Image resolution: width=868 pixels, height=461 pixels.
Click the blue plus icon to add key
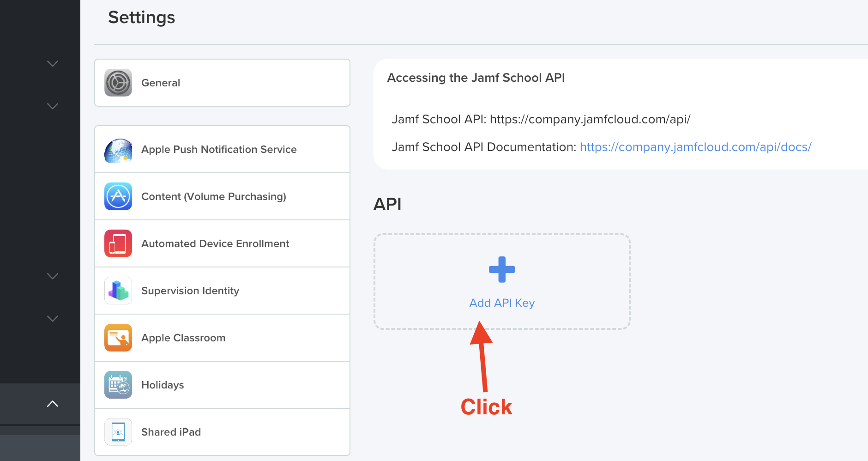[502, 269]
